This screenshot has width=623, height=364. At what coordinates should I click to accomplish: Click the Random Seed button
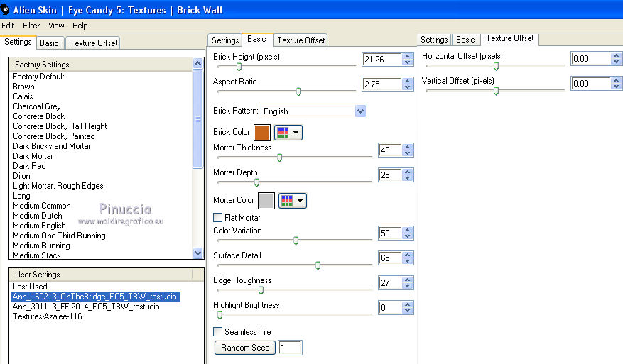[x=245, y=348]
